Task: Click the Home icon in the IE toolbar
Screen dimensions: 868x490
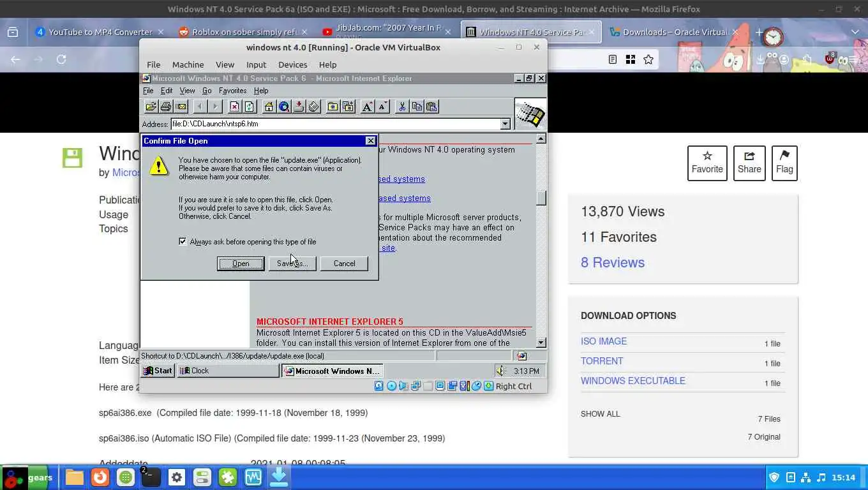Action: pyautogui.click(x=269, y=107)
